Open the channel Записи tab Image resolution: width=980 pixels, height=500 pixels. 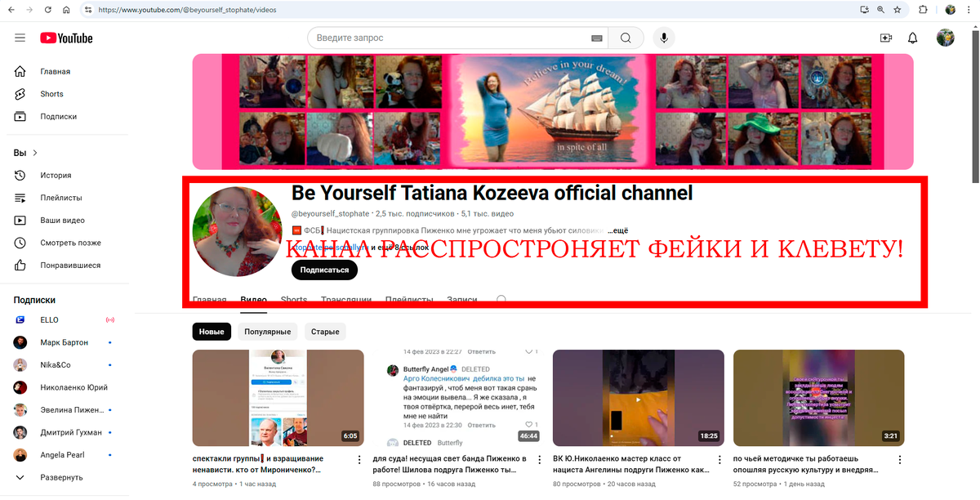click(462, 300)
